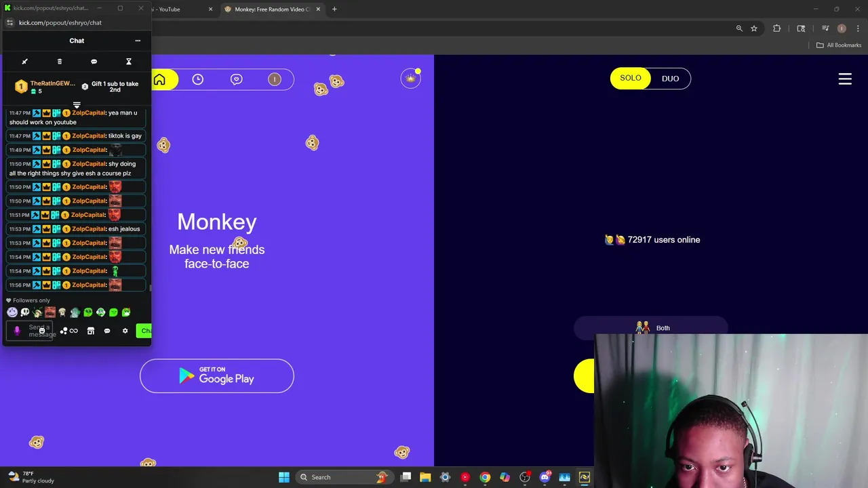Click the Windows taskbar Search box
The image size is (868, 488).
(x=344, y=477)
